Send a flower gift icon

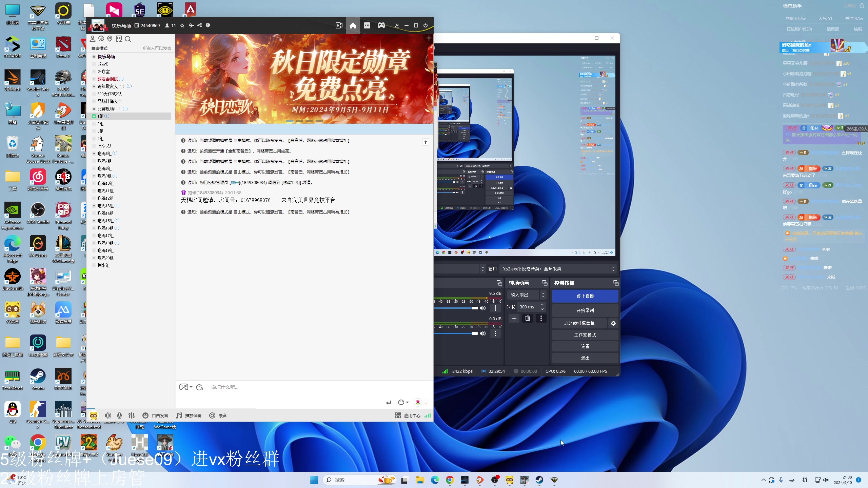(x=418, y=402)
